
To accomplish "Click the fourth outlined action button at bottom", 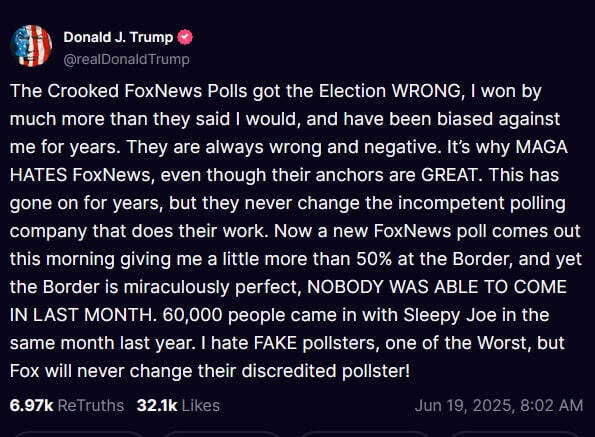I will point(514,434).
